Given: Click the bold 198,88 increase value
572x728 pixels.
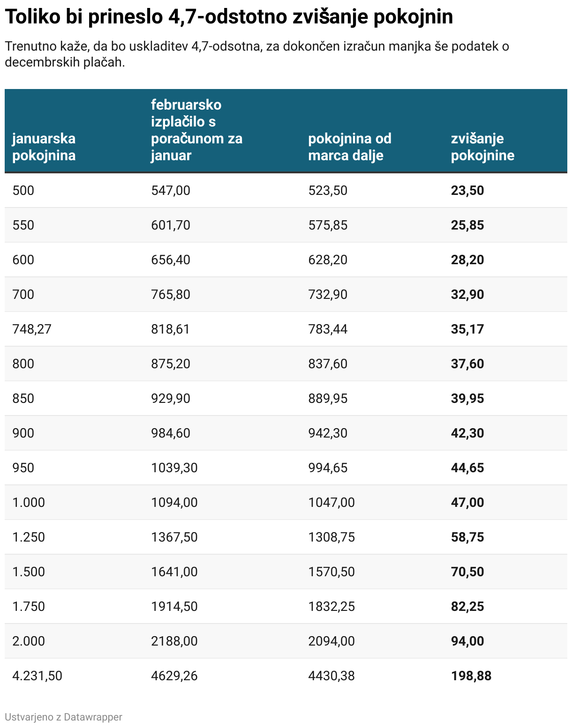Looking at the screenshot, I should [471, 676].
